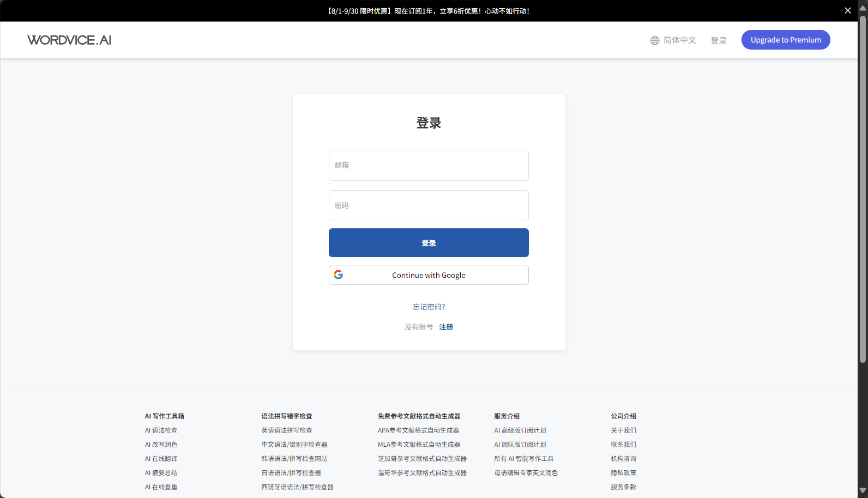Open 服务条款 footer link
The width and height of the screenshot is (868, 498).
tap(623, 487)
